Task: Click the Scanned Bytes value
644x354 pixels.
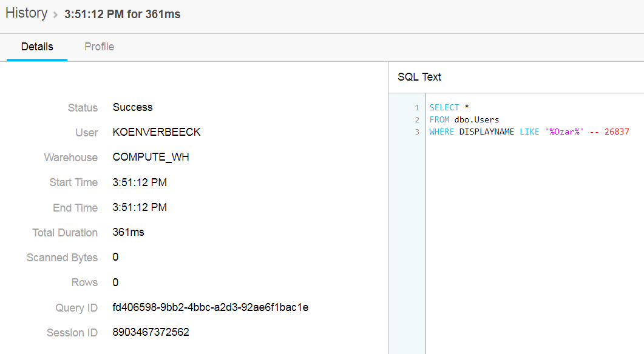Action: [x=115, y=257]
